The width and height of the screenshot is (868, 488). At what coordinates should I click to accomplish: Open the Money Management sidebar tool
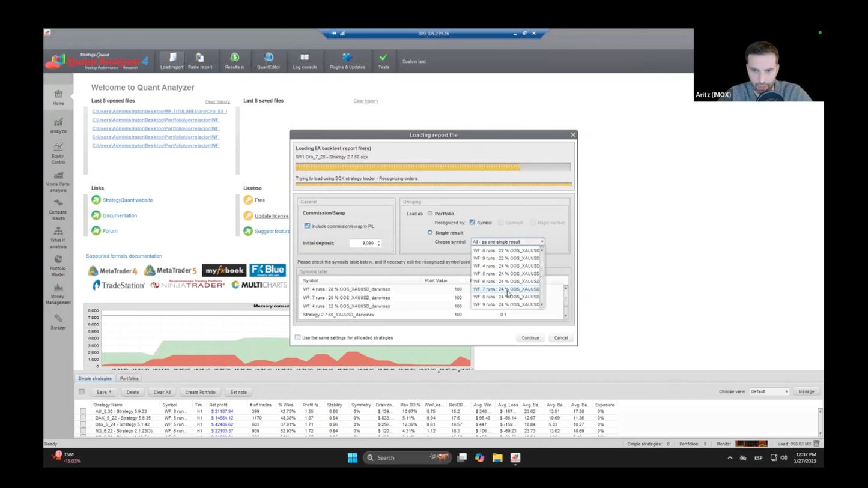[58, 294]
